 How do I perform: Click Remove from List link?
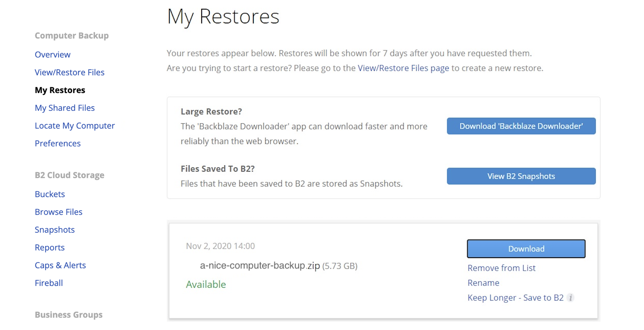[501, 268]
